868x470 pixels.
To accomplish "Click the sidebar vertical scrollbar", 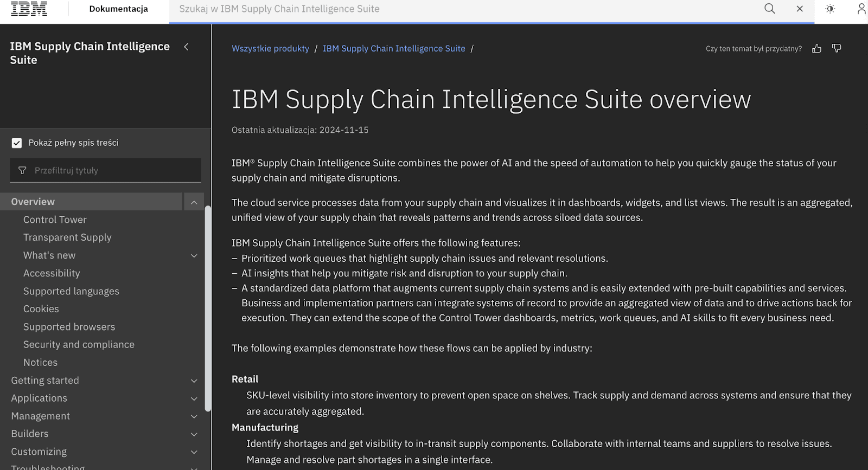I will 208,309.
